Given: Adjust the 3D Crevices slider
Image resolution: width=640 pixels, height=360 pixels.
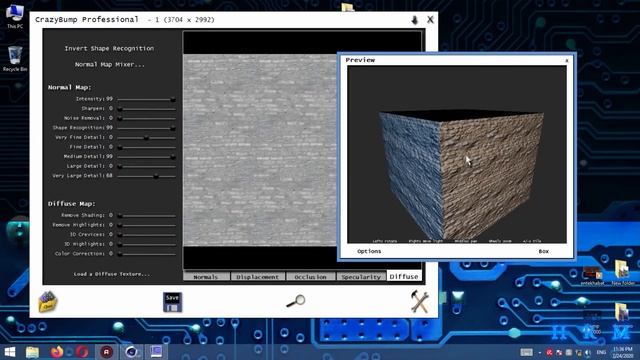Looking at the screenshot, I should [146, 235].
